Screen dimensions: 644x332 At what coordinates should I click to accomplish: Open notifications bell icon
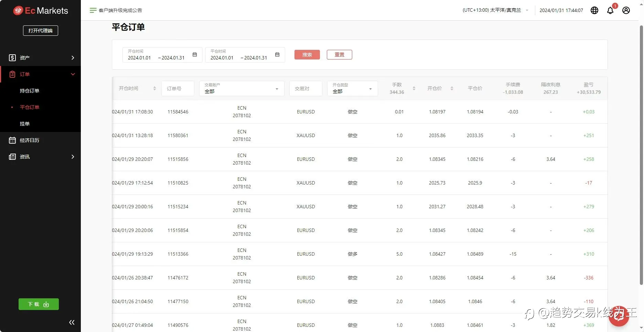click(x=610, y=10)
